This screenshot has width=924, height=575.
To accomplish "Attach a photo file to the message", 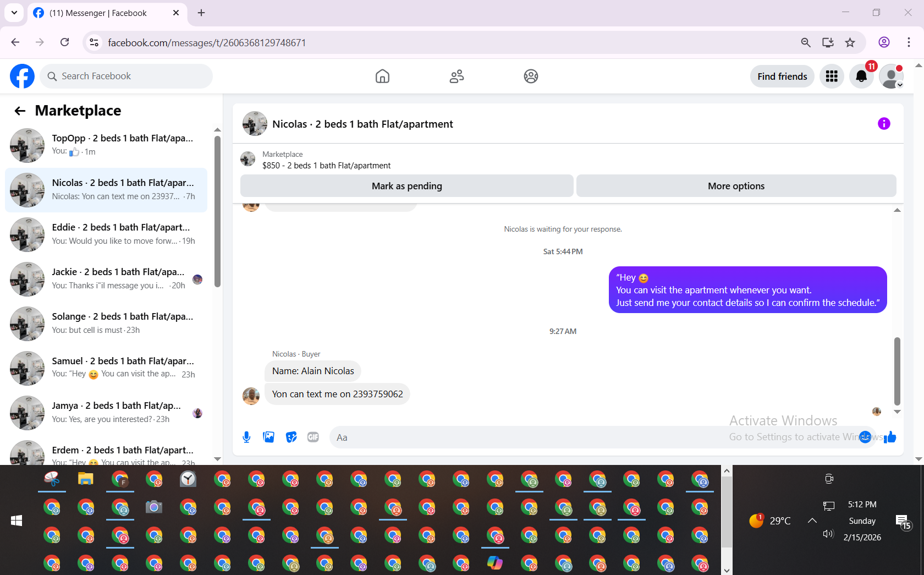I will tap(269, 437).
